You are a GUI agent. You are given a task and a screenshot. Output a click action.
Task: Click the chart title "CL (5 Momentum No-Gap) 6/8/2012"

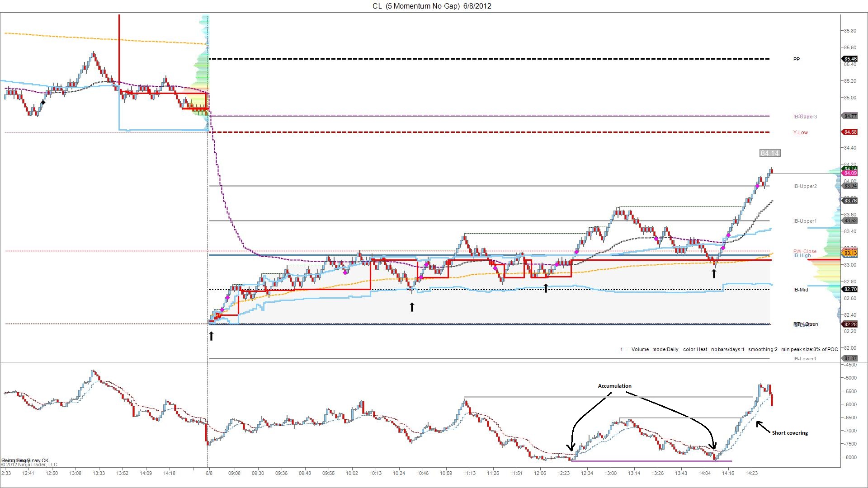pos(432,6)
